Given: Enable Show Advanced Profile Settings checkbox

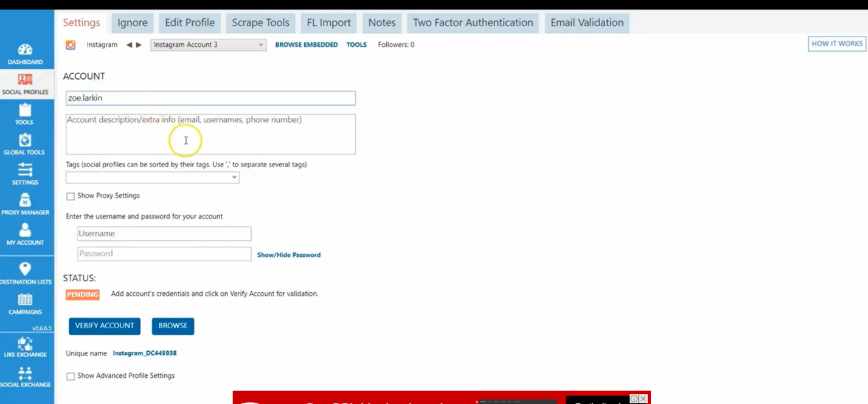Looking at the screenshot, I should tap(71, 376).
